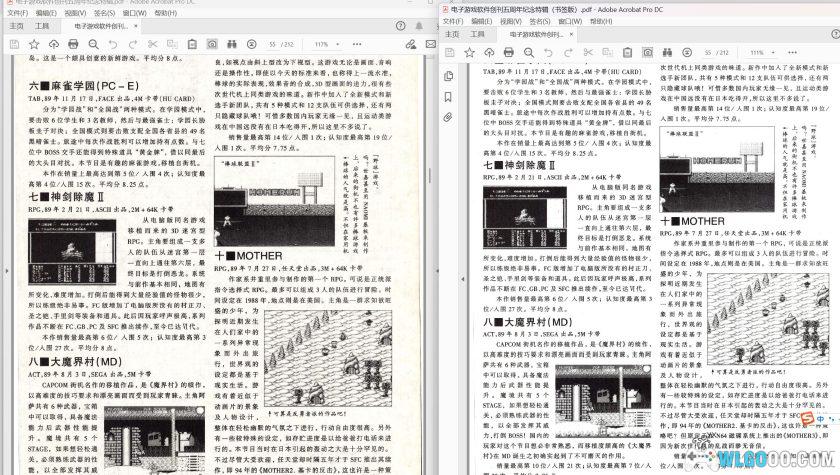Screen dimensions: 840x475
Task: Switch to 工具 tab in left window
Action: [42, 26]
